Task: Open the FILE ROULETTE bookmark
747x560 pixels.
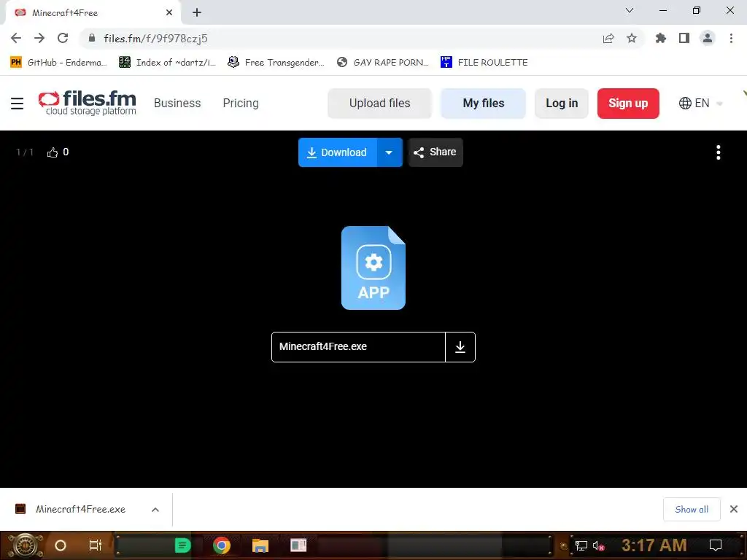Action: tap(484, 63)
